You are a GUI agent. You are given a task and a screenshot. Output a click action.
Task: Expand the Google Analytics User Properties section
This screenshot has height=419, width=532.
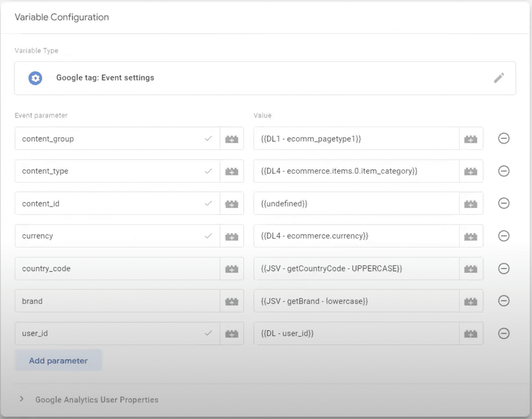(22, 399)
